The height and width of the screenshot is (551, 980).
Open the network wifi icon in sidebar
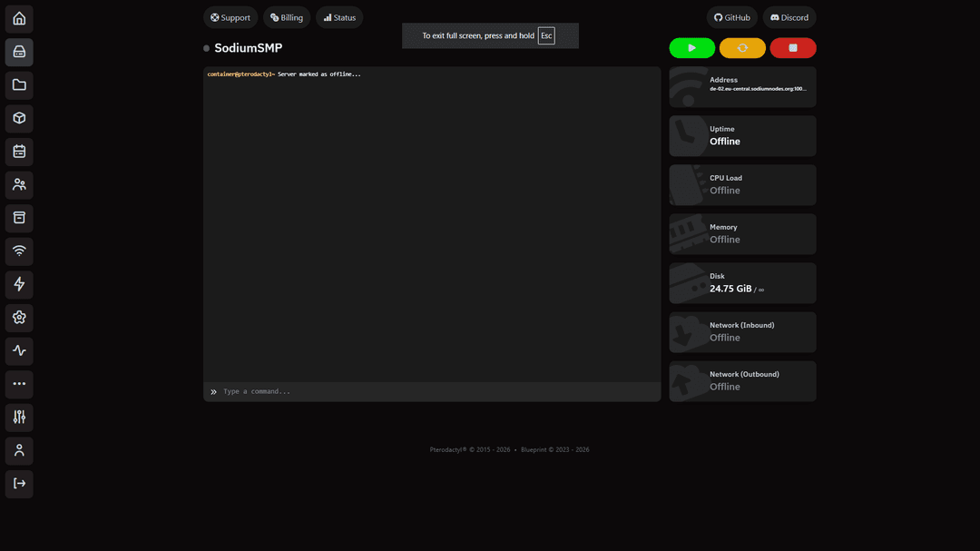[x=19, y=251]
